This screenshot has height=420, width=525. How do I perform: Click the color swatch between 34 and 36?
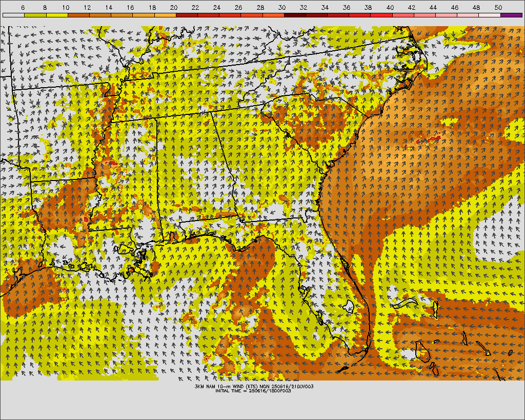coord(338,15)
